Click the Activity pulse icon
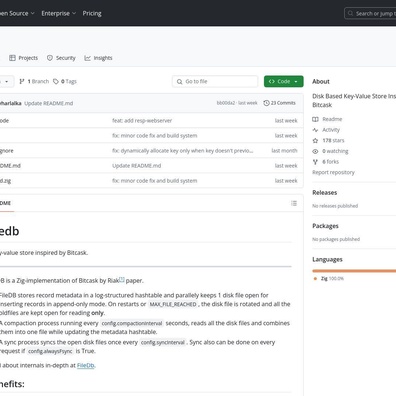Screen dimensions: 396x396 [315, 130]
